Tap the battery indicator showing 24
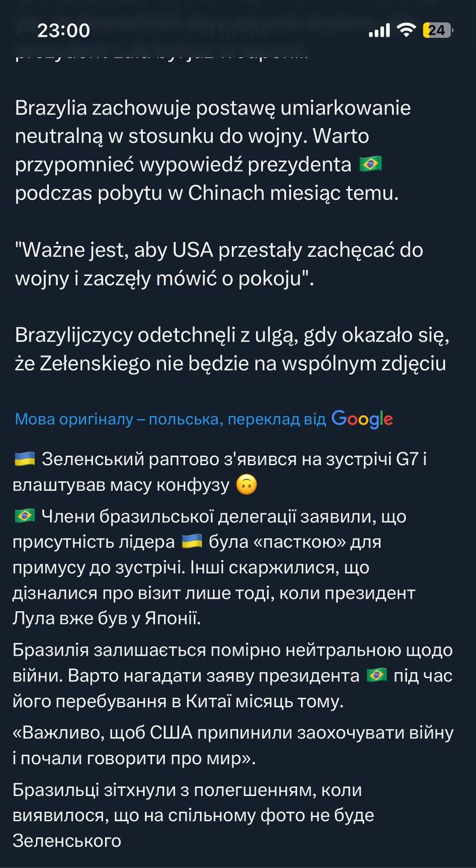 (x=437, y=31)
